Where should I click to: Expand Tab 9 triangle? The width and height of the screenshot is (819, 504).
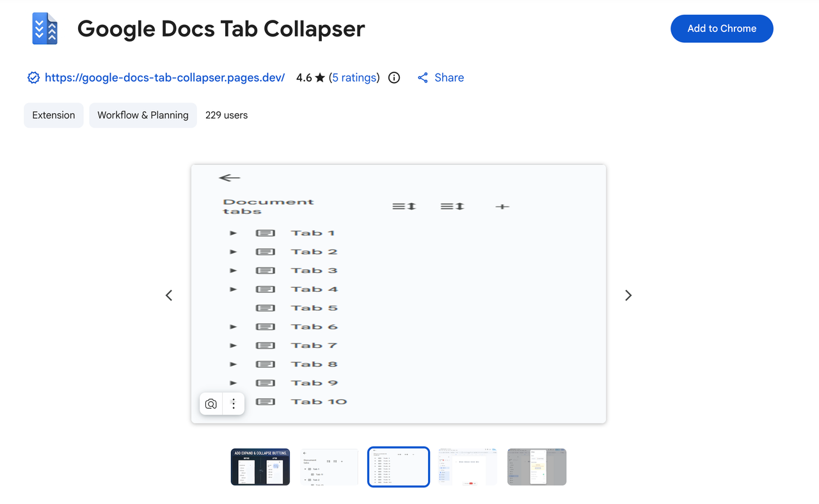click(234, 383)
